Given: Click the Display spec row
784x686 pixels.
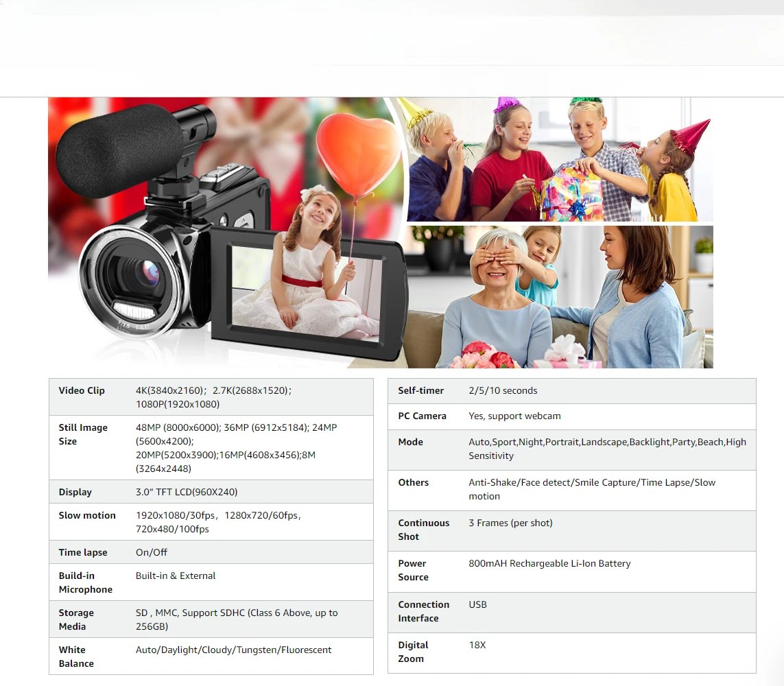Looking at the screenshot, I should (x=206, y=492).
